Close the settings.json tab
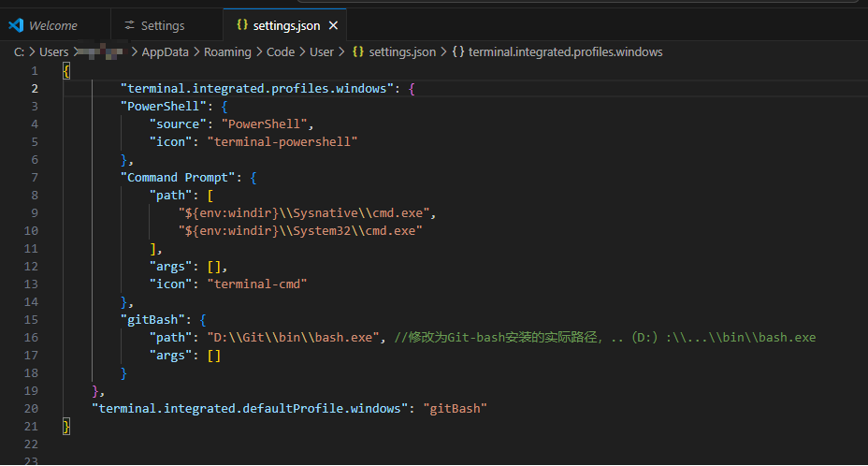The height and width of the screenshot is (466, 868). 333,25
